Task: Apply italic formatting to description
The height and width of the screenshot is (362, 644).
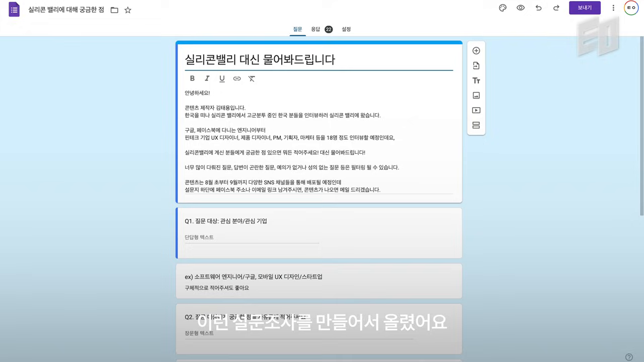Action: point(207,78)
